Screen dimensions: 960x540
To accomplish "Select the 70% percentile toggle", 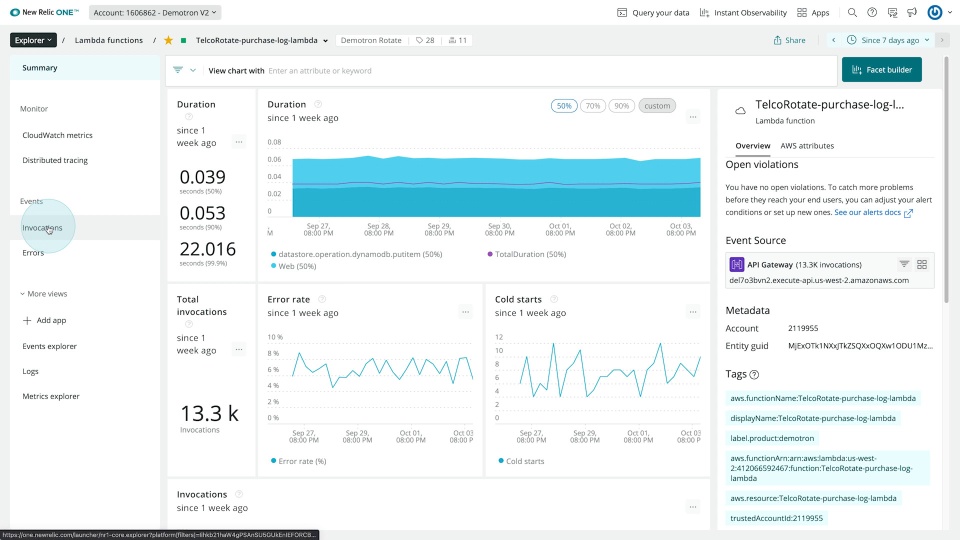I will tap(593, 106).
